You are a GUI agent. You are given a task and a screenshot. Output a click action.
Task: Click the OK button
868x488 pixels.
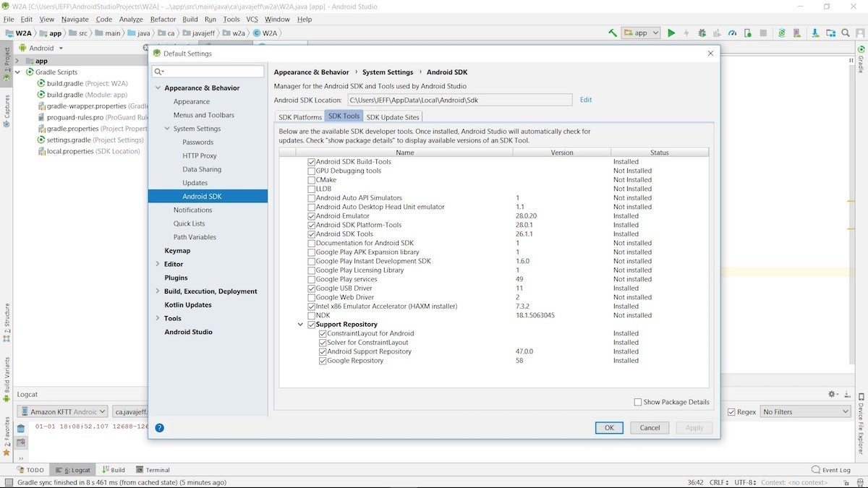tap(609, 427)
